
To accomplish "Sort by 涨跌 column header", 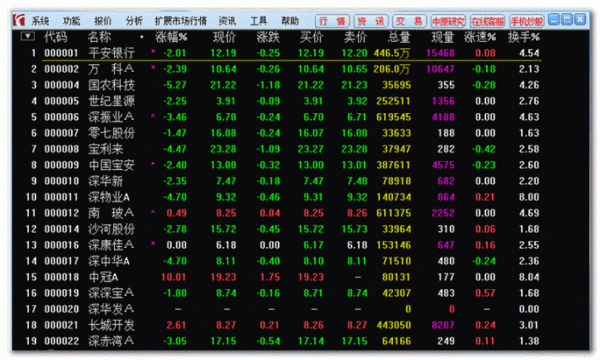I will (x=268, y=37).
